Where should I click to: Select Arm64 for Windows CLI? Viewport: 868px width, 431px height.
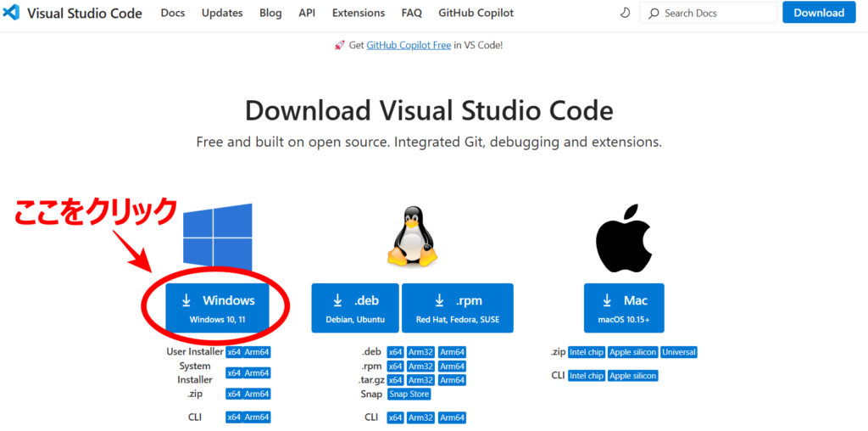[257, 417]
